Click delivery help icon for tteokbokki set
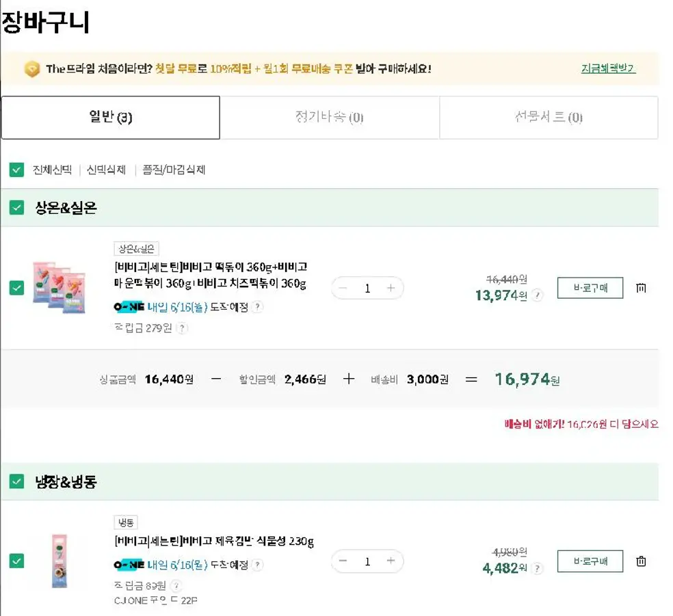Image resolution: width=673 pixels, height=616 pixels. coord(257,307)
